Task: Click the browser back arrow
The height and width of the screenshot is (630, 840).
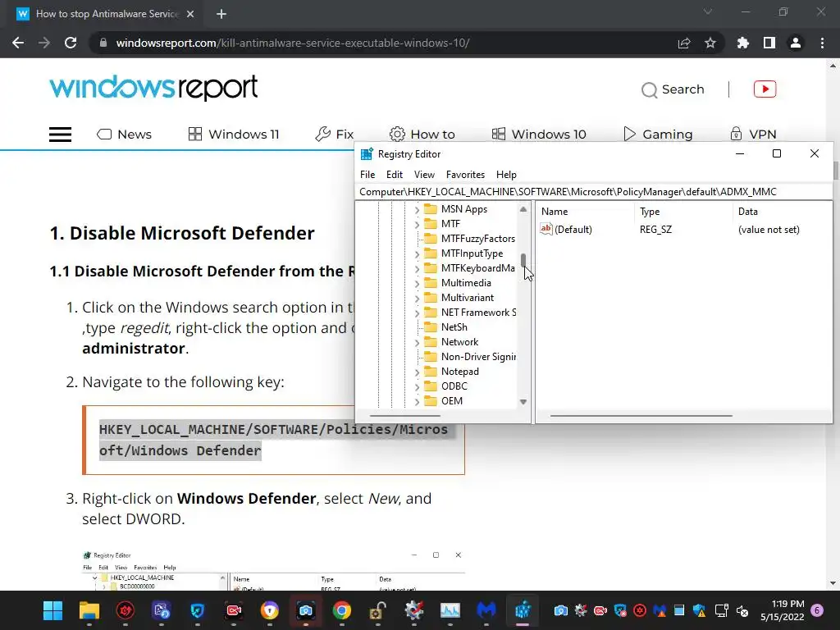Action: pyautogui.click(x=18, y=43)
